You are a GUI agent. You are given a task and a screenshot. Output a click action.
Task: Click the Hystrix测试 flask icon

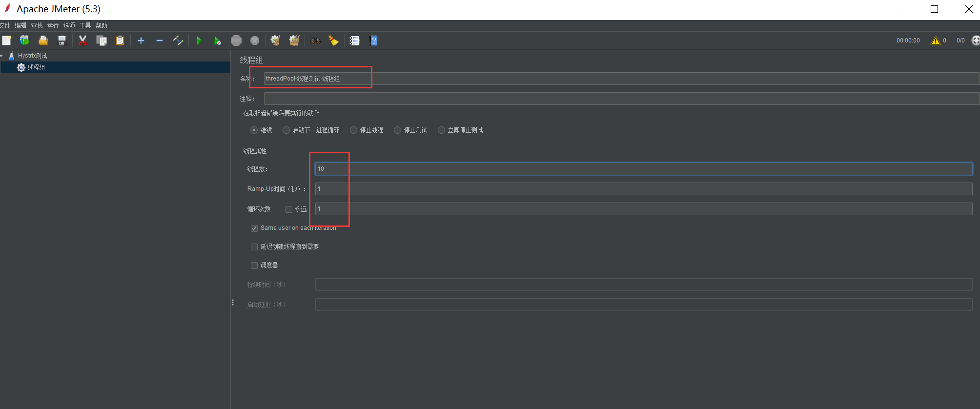click(x=11, y=56)
